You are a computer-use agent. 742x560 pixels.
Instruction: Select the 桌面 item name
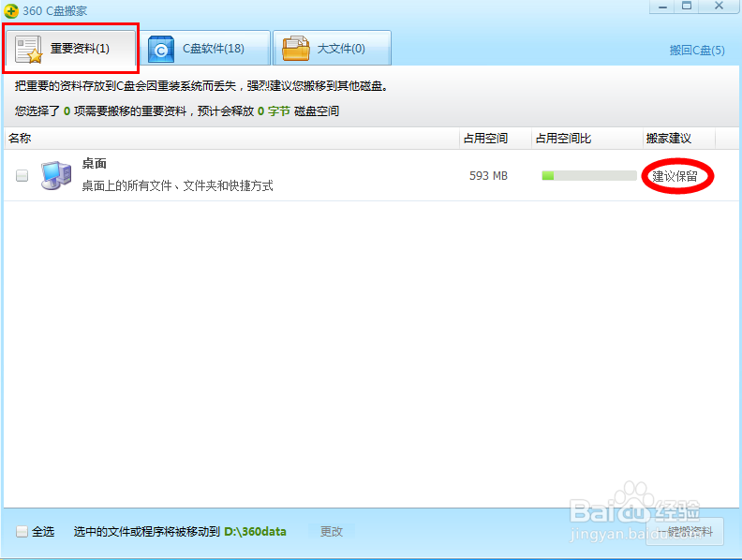(95, 164)
